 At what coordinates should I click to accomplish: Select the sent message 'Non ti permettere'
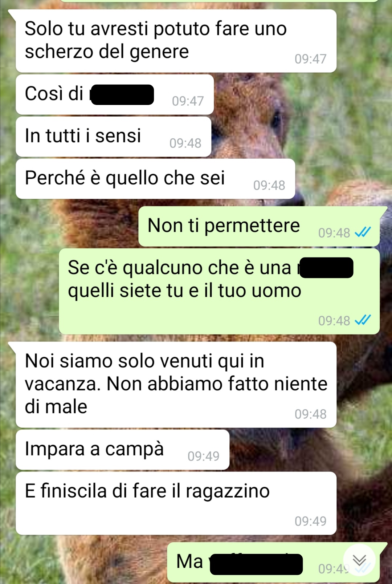(259, 226)
